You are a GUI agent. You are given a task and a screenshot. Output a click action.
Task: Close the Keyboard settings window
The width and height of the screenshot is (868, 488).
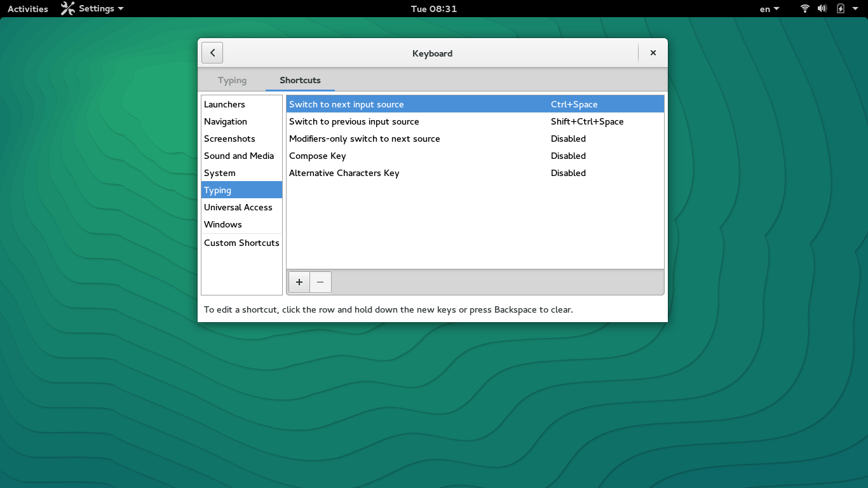coord(653,53)
